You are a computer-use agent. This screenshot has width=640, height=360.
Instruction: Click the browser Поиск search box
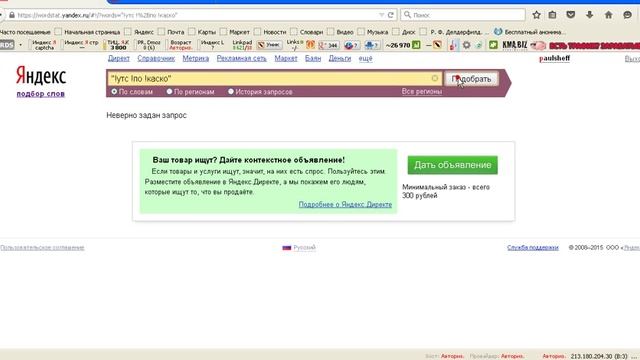tap(463, 15)
